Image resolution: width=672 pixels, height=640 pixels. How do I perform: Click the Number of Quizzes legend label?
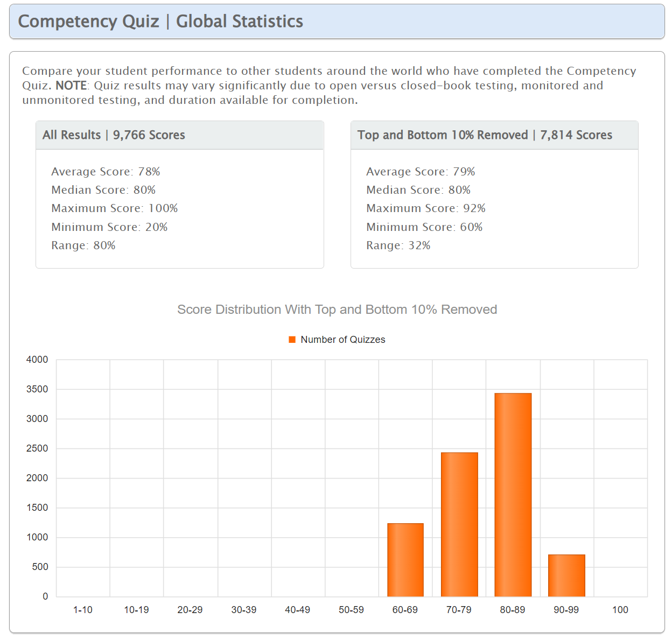343,340
